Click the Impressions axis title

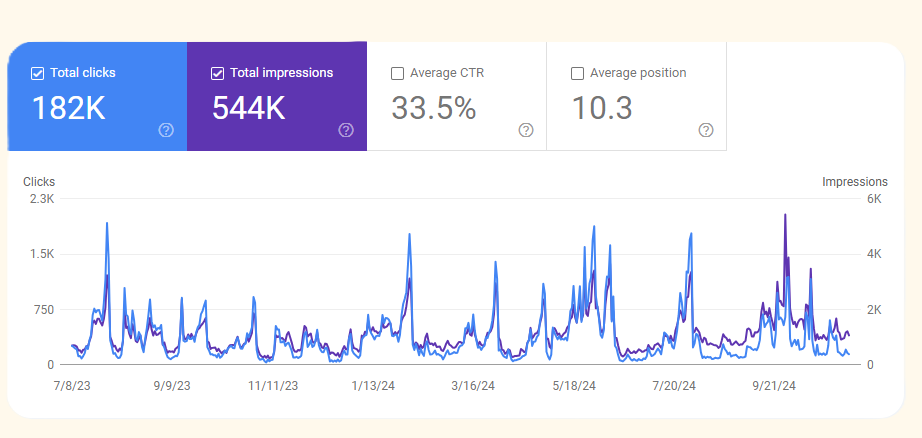854,182
